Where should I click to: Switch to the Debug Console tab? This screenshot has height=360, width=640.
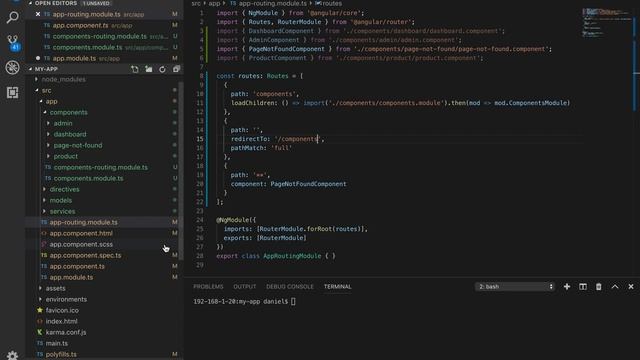pyautogui.click(x=290, y=287)
